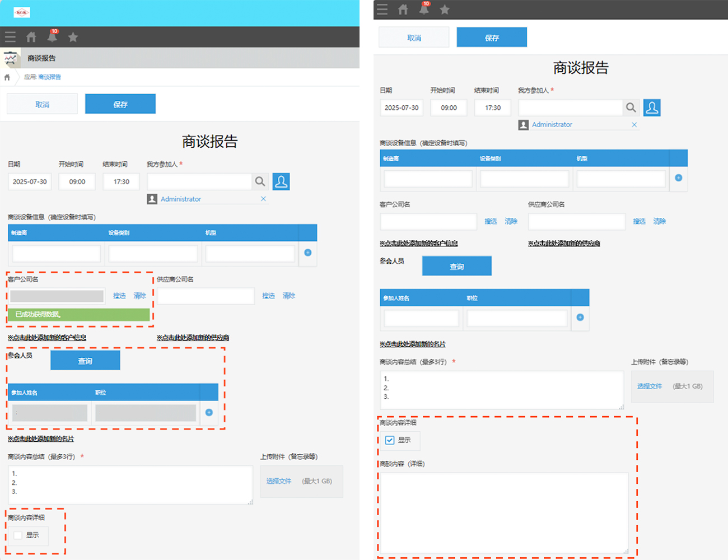Add a row to the left form's equipment table

pos(307,253)
